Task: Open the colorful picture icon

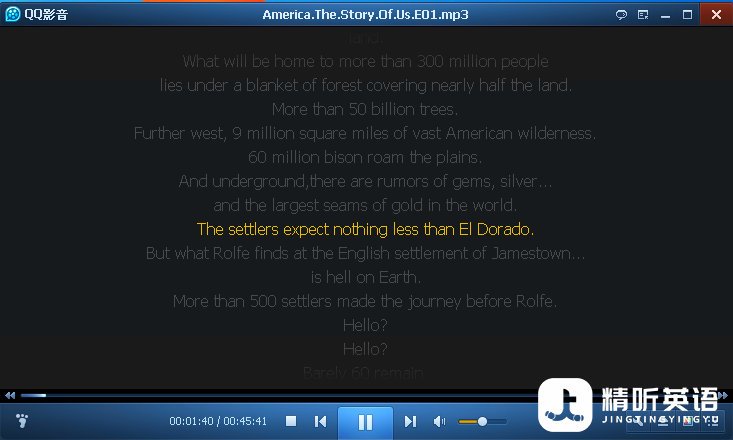Action: click(x=688, y=421)
